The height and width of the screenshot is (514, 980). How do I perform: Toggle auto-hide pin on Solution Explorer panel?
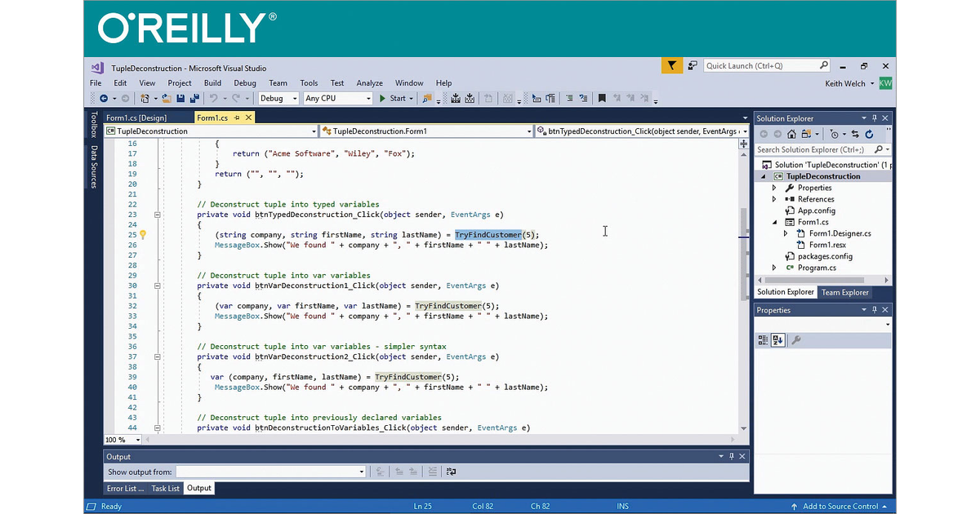tap(874, 118)
